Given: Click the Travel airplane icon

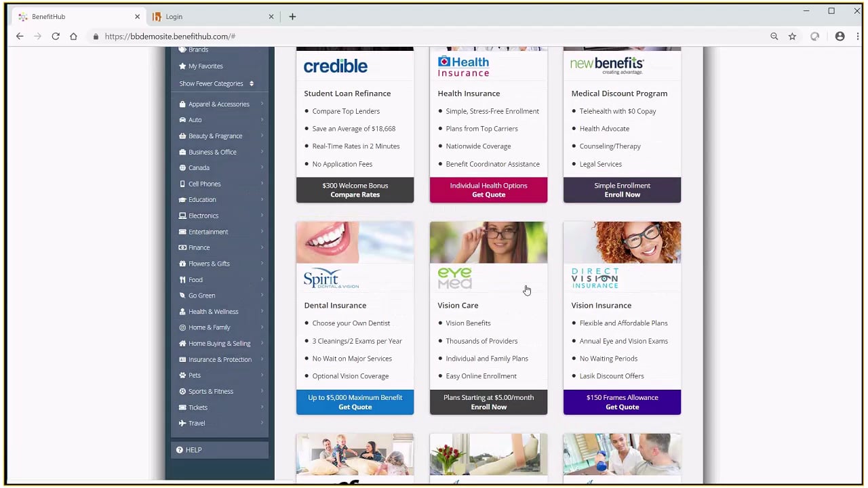Looking at the screenshot, I should click(x=182, y=424).
